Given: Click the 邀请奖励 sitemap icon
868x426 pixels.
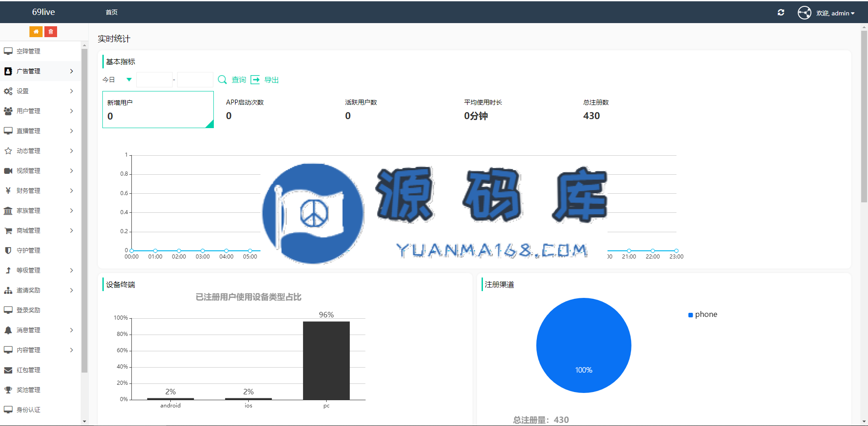Looking at the screenshot, I should (x=8, y=290).
